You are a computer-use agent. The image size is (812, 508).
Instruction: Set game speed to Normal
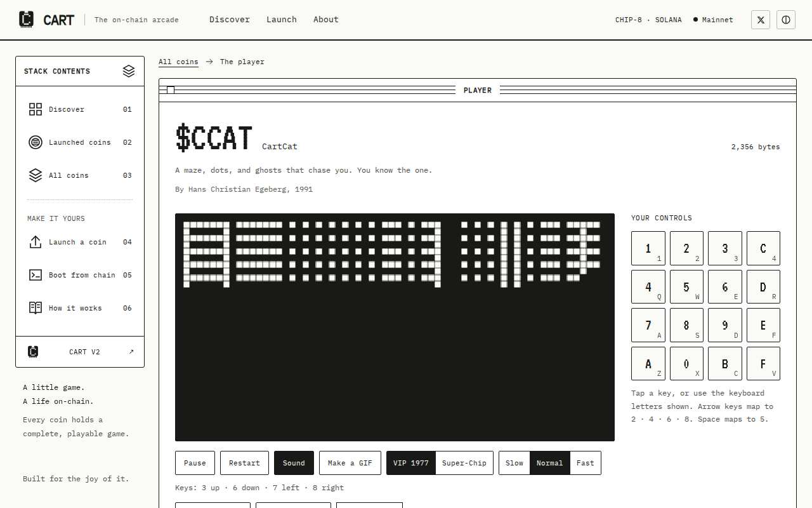click(550, 463)
